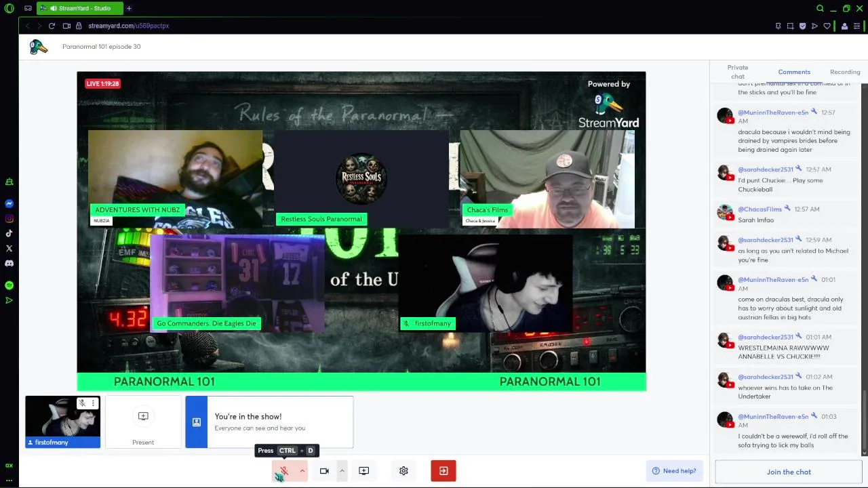Open StreamYard settings gear
868x488 pixels.
(403, 471)
